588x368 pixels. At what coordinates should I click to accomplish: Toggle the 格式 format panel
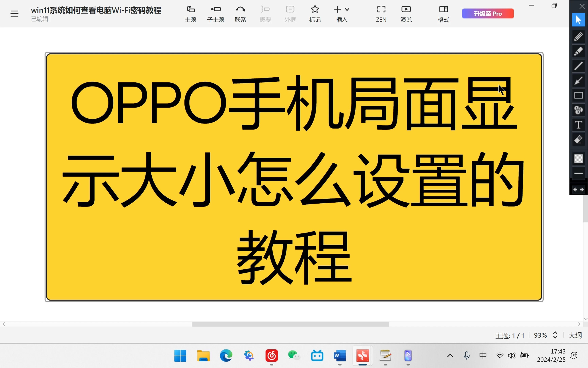(443, 14)
